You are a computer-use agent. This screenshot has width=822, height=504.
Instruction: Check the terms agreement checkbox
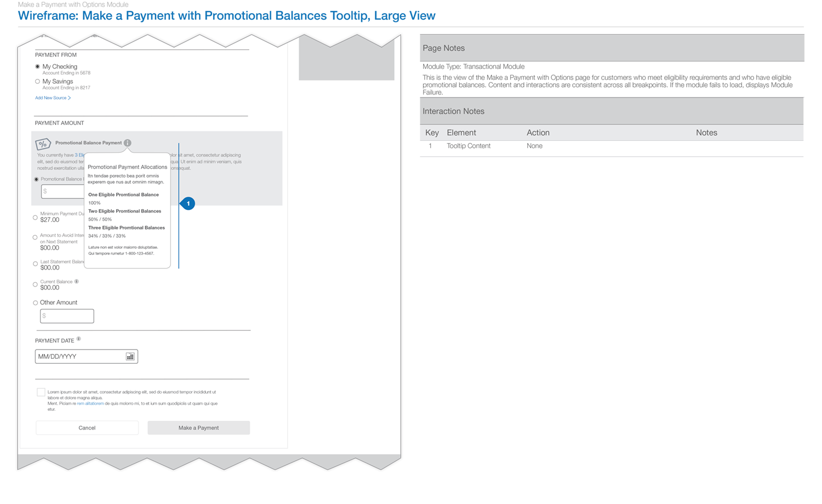coord(41,392)
